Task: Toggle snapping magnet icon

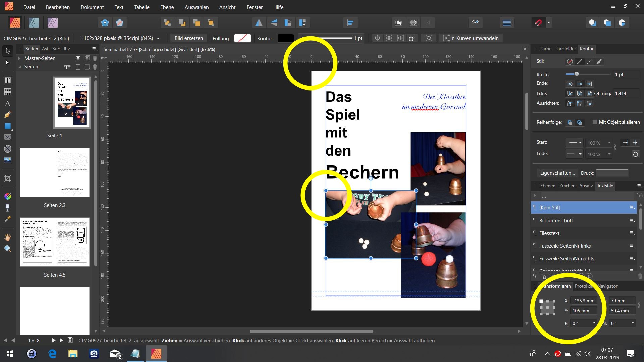Action: (538, 23)
